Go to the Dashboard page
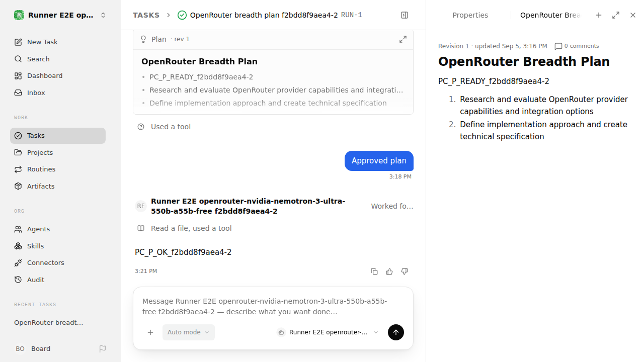The width and height of the screenshot is (644, 362). (58, 75)
